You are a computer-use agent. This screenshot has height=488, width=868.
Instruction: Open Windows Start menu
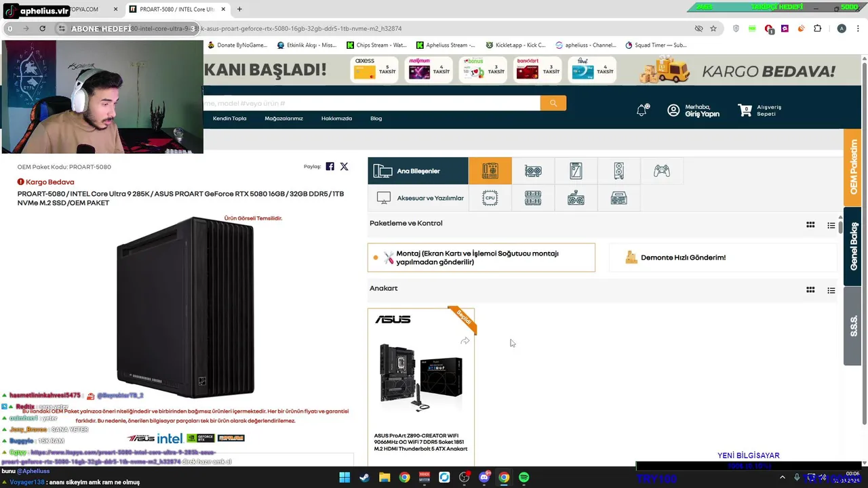[344, 477]
